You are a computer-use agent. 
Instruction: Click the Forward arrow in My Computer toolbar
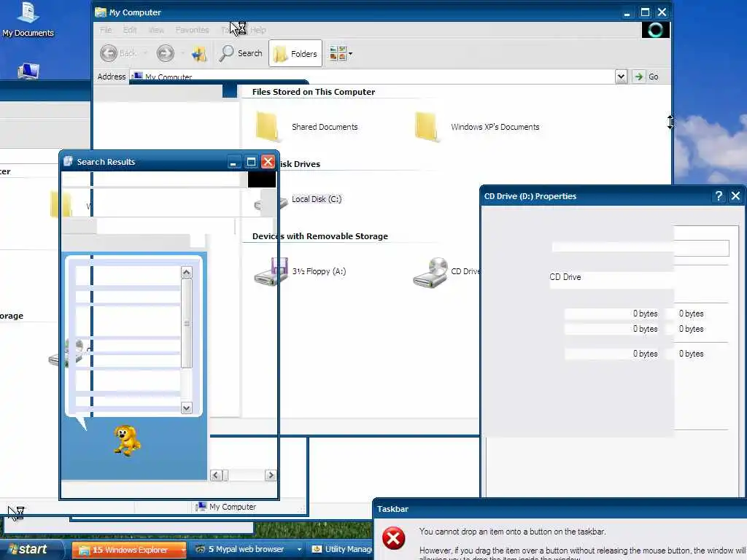pyautogui.click(x=166, y=53)
